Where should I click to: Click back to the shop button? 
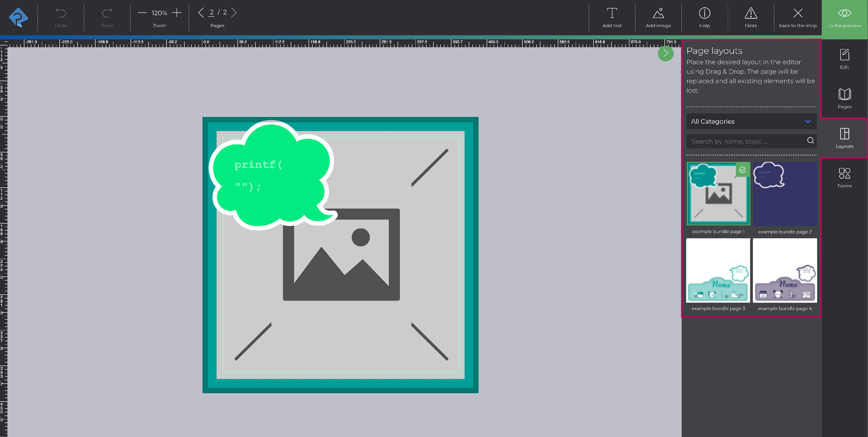click(x=798, y=17)
